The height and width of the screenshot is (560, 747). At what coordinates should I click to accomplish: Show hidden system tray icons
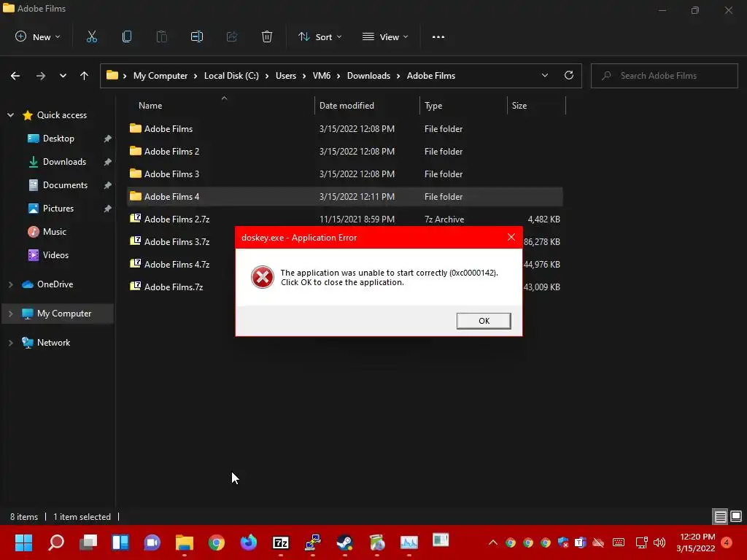(x=493, y=542)
